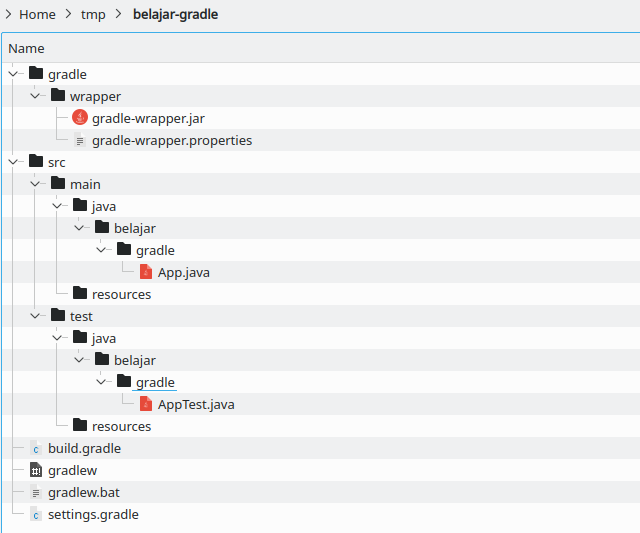Click the gradlew.bat text file icon
The height and width of the screenshot is (533, 640).
(36, 492)
